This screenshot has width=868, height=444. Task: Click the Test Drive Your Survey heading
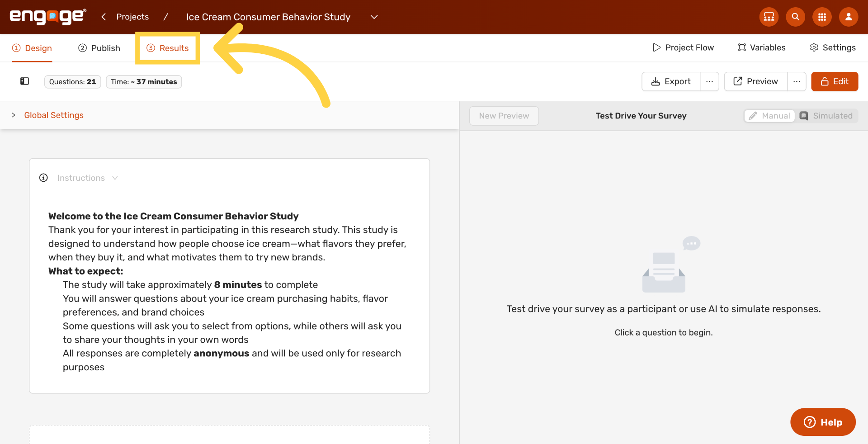point(641,116)
